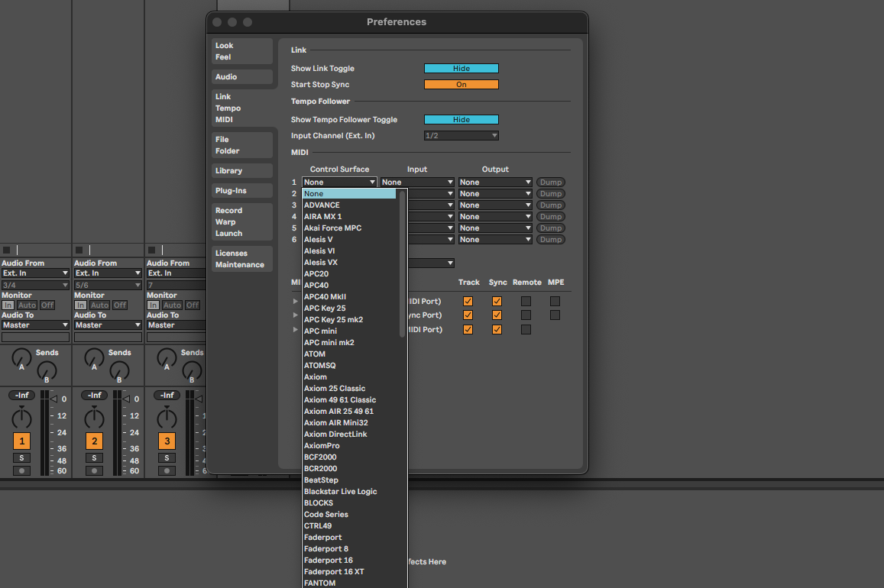This screenshot has width=884, height=588.
Task: Open Audio preferences tab
Action: (x=242, y=77)
